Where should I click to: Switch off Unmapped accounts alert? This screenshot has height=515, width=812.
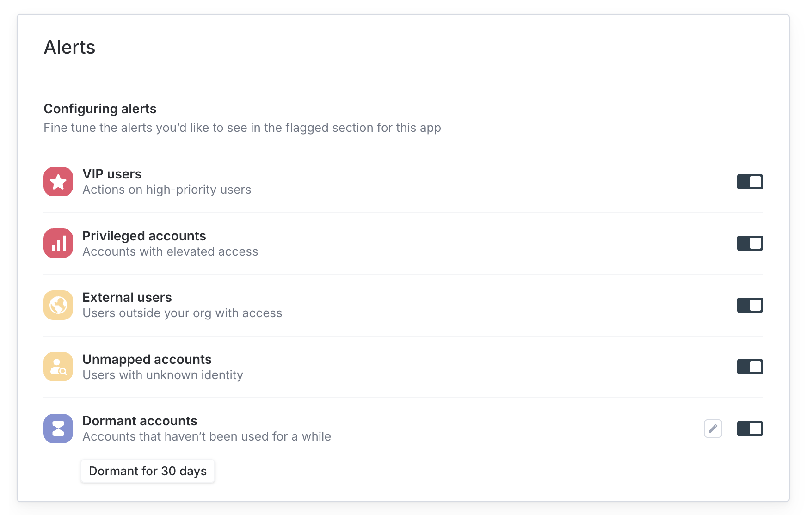point(750,367)
